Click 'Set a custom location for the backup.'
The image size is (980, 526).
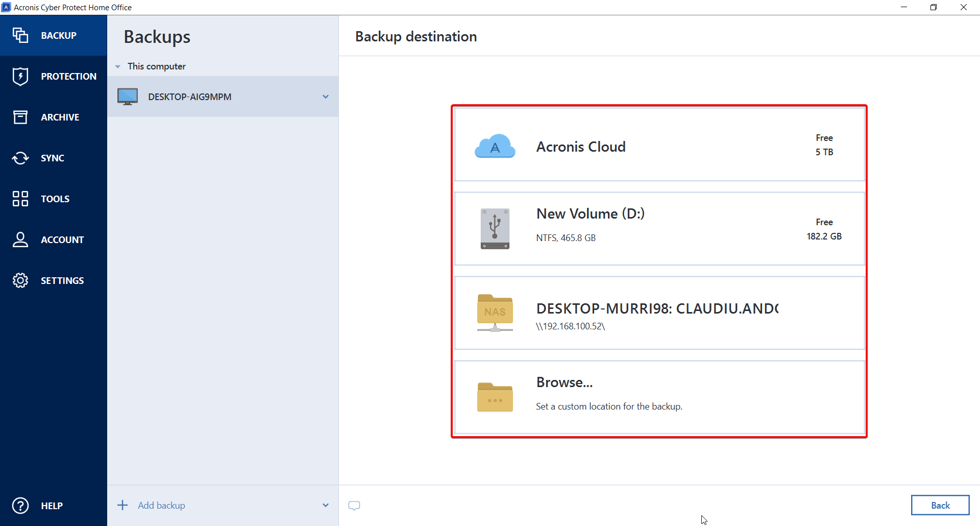(609, 407)
